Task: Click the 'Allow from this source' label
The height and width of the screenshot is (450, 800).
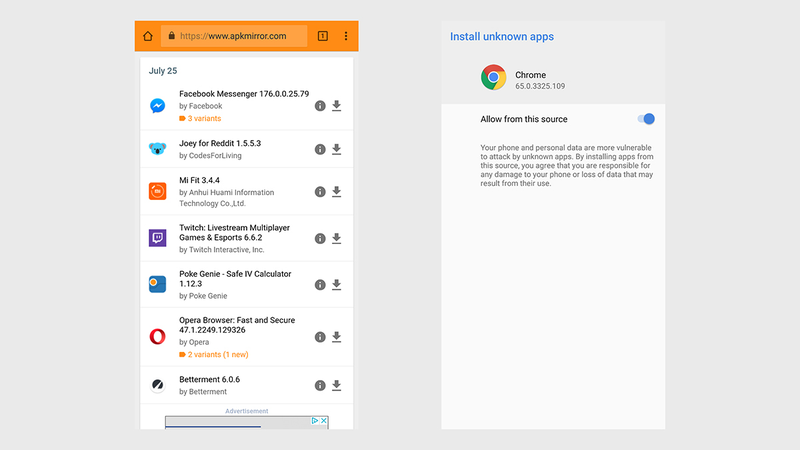Action: click(x=523, y=119)
